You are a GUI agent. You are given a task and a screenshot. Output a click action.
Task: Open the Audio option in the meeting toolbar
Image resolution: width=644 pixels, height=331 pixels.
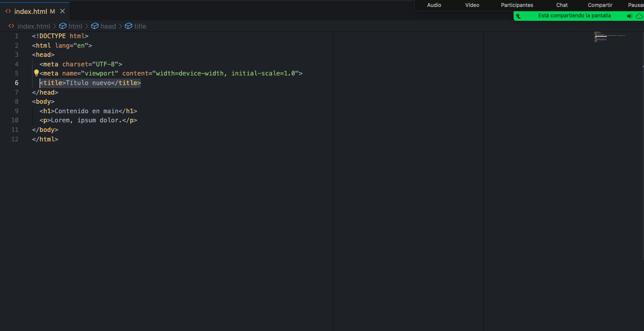click(434, 5)
